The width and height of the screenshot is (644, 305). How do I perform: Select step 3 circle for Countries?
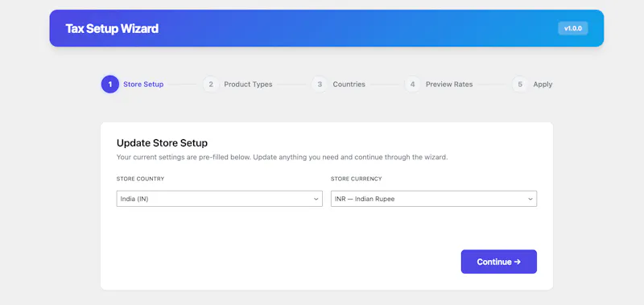click(x=320, y=84)
